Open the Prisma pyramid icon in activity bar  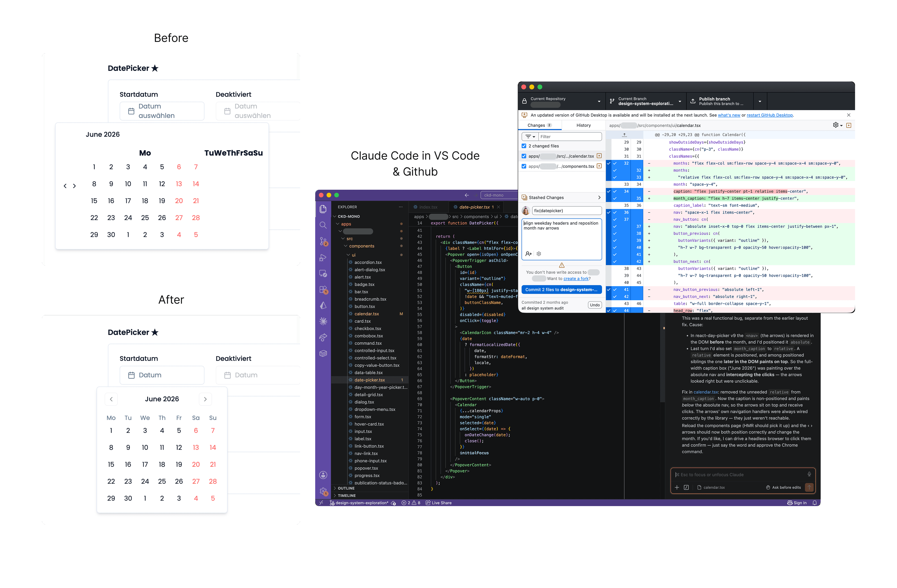pyautogui.click(x=323, y=306)
